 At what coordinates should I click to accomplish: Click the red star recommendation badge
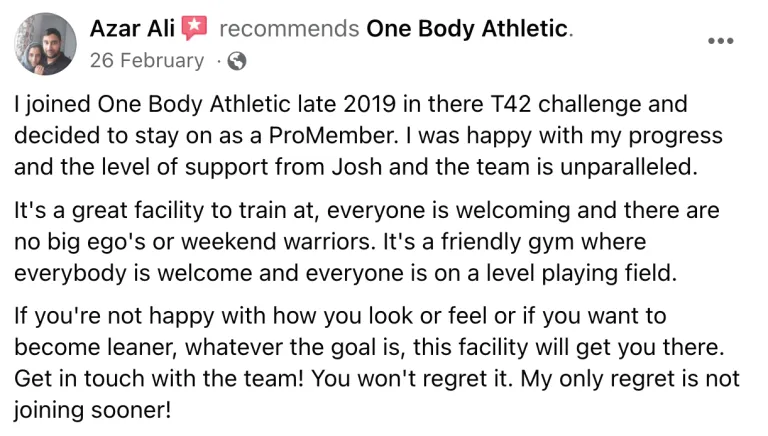[194, 27]
